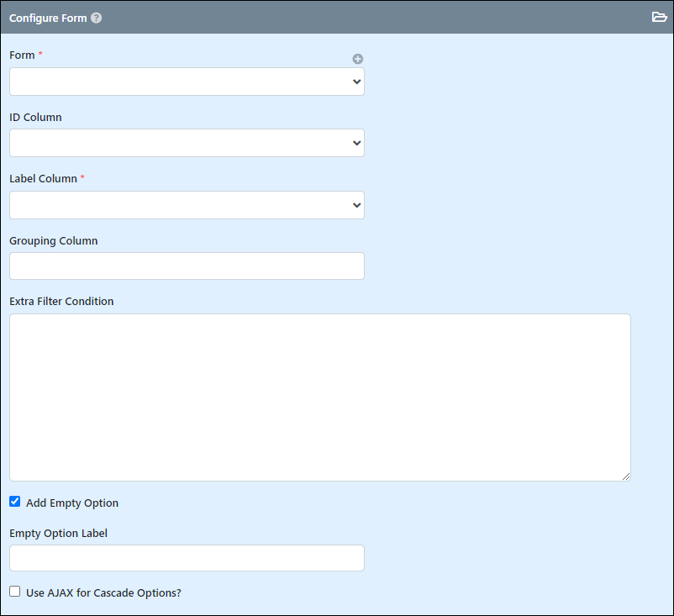Click the Add Empty Option label text
674x616 pixels.
coord(72,503)
